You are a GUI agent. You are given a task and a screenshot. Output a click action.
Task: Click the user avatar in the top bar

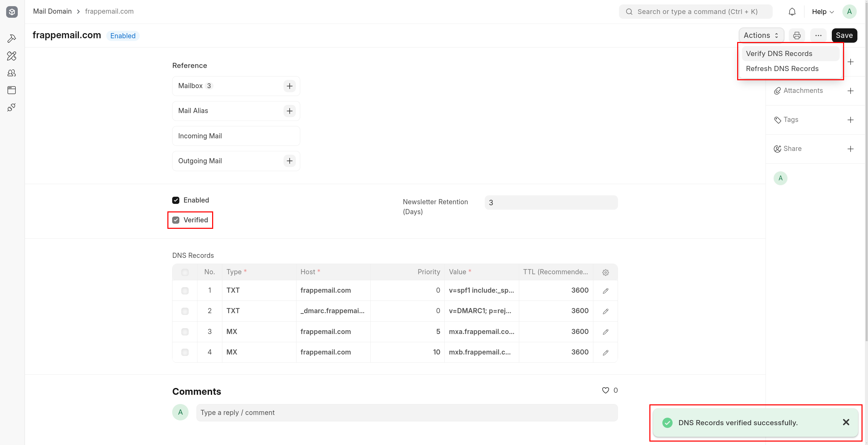[849, 12]
